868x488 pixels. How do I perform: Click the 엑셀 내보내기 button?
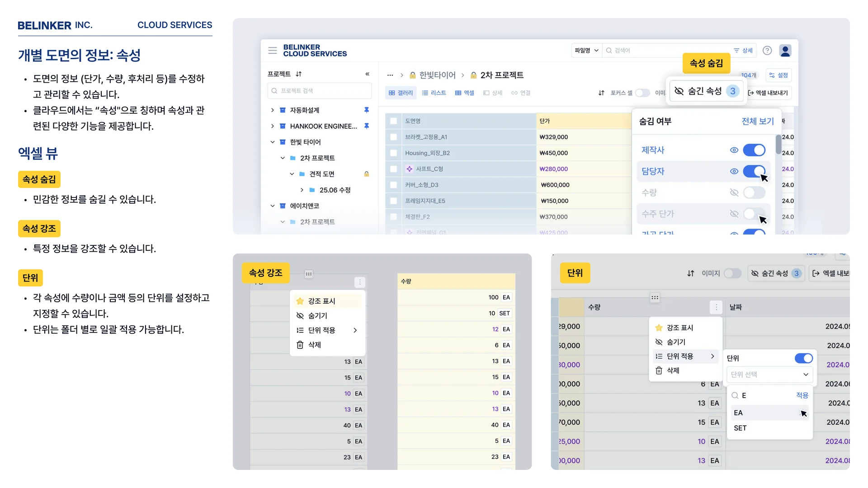[x=768, y=93]
